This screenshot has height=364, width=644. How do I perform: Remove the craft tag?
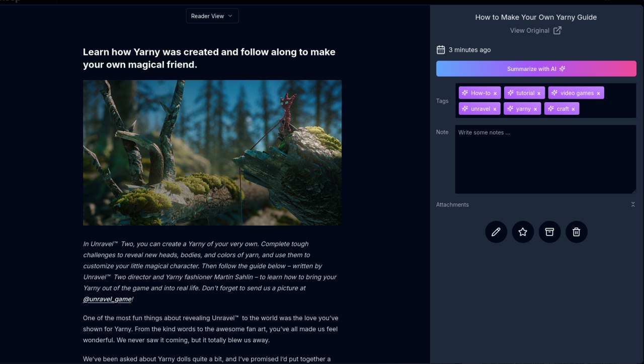click(573, 109)
